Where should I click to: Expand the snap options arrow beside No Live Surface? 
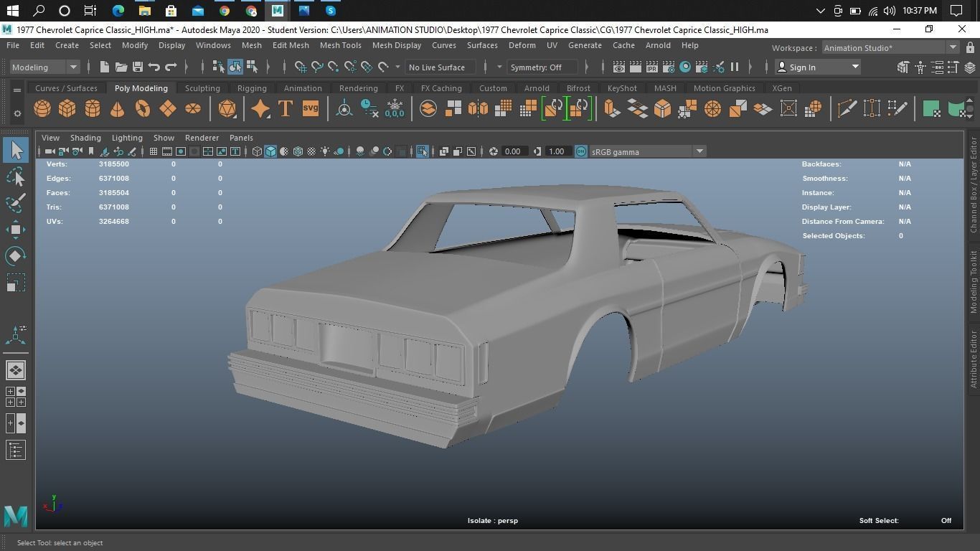pos(397,67)
